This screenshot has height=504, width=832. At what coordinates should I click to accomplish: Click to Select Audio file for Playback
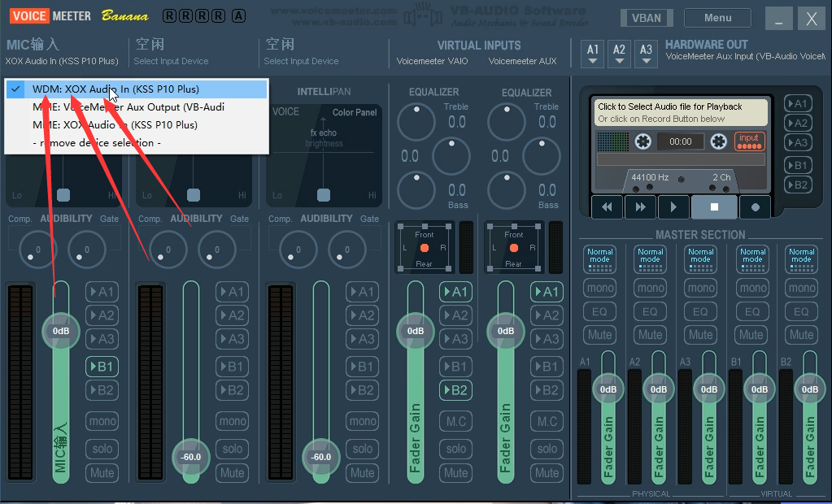pyautogui.click(x=669, y=106)
